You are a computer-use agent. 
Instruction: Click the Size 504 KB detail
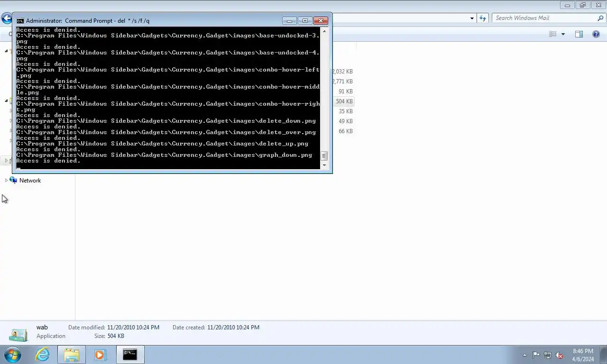116,336
